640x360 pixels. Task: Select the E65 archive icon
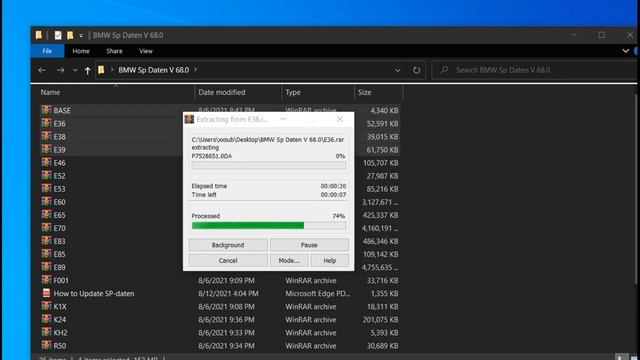coord(47,214)
